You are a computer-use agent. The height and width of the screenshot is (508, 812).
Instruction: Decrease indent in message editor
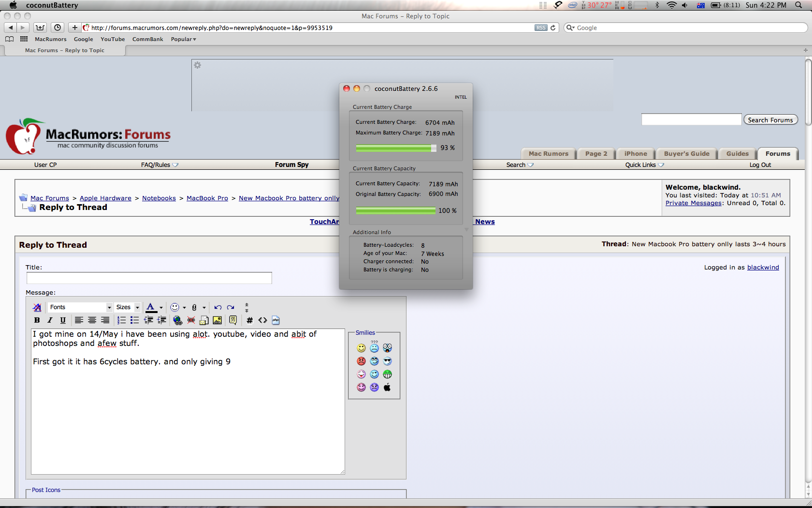tap(148, 320)
